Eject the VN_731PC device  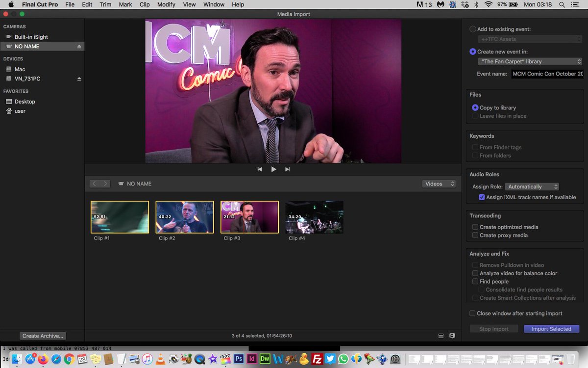point(79,79)
